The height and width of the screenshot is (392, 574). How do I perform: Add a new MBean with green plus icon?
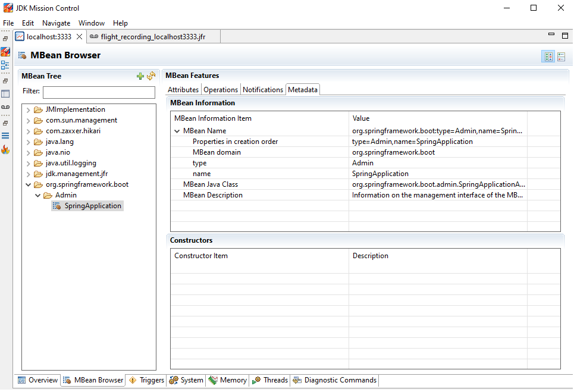click(x=140, y=76)
